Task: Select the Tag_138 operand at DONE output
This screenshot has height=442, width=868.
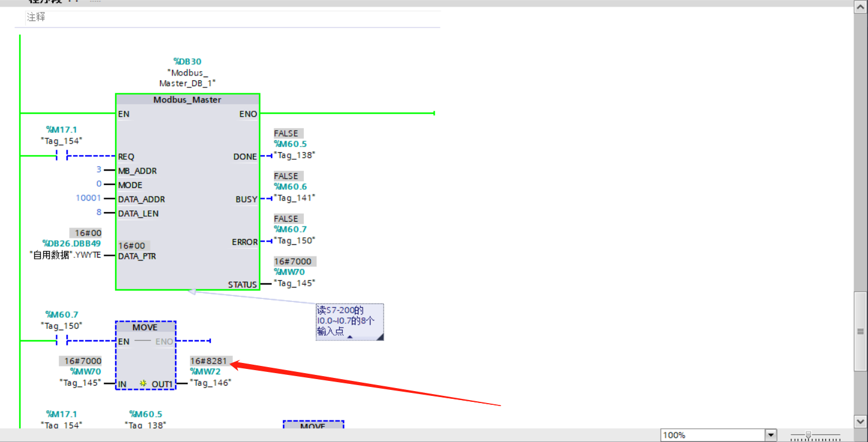Action: (x=294, y=155)
